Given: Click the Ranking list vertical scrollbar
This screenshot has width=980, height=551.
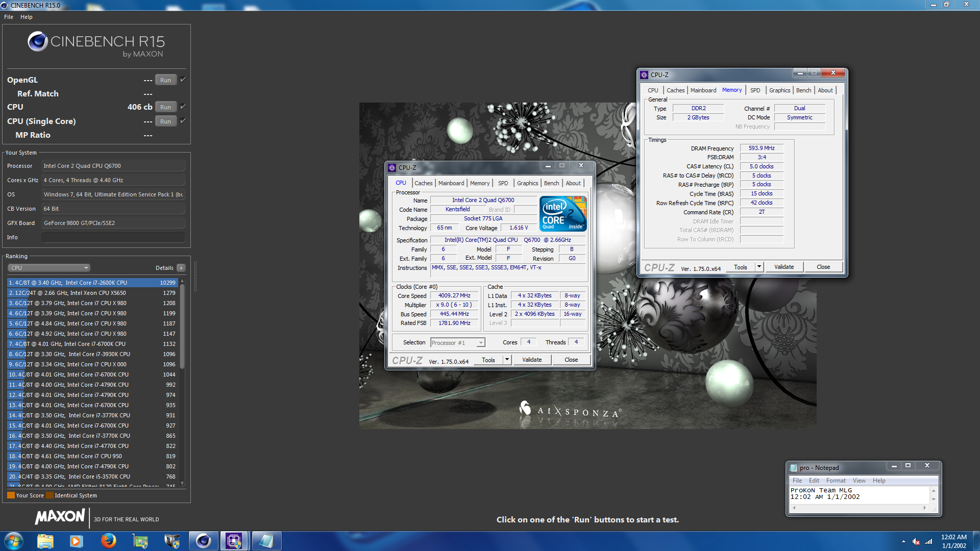Looking at the screenshot, I should 182,383.
